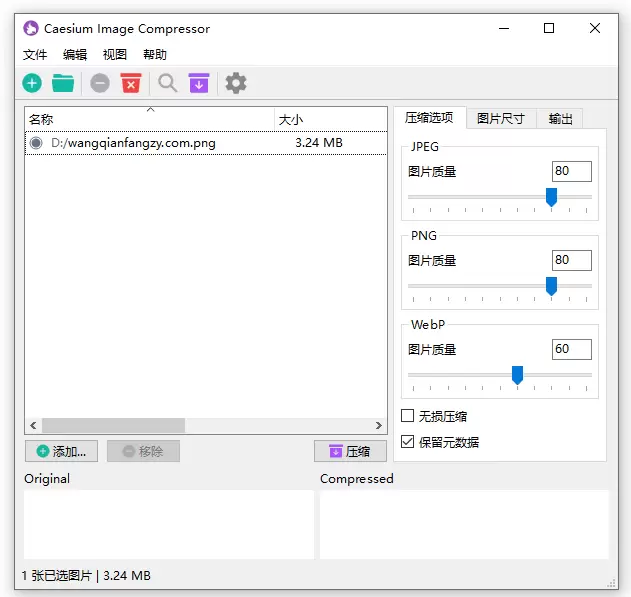The height and width of the screenshot is (597, 631).
Task: Click the WebP quality value field
Action: pyautogui.click(x=572, y=349)
